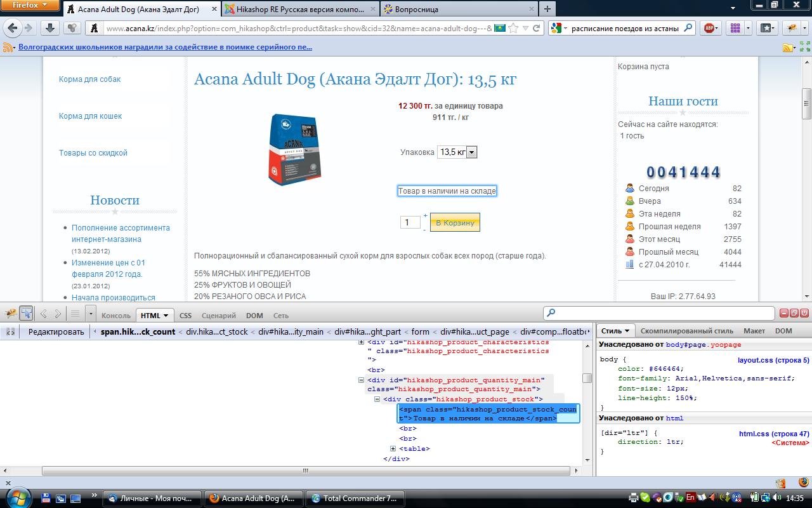This screenshot has height=508, width=812.
Task: Open the Firebug command line popup
Action: coord(75,314)
